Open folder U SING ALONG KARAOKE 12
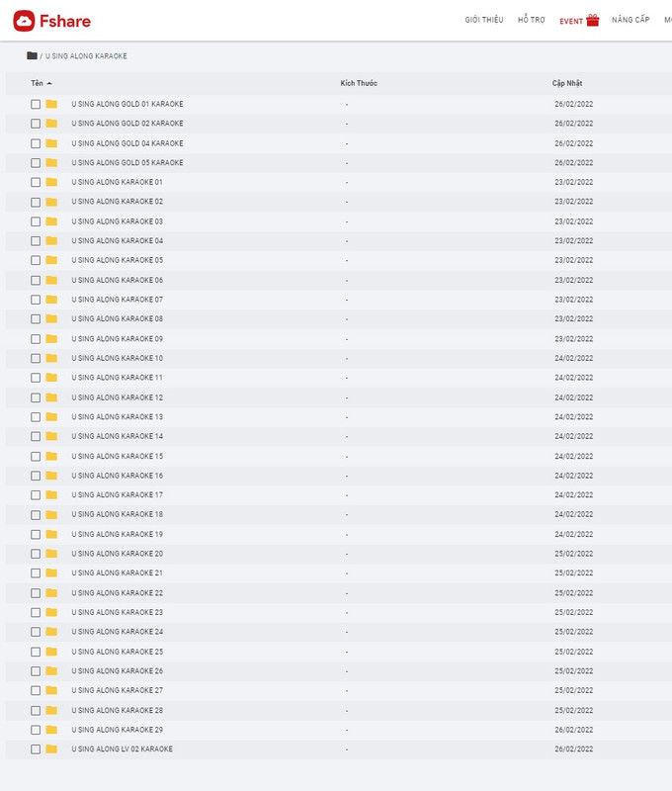The height and width of the screenshot is (791, 672). 117,397
